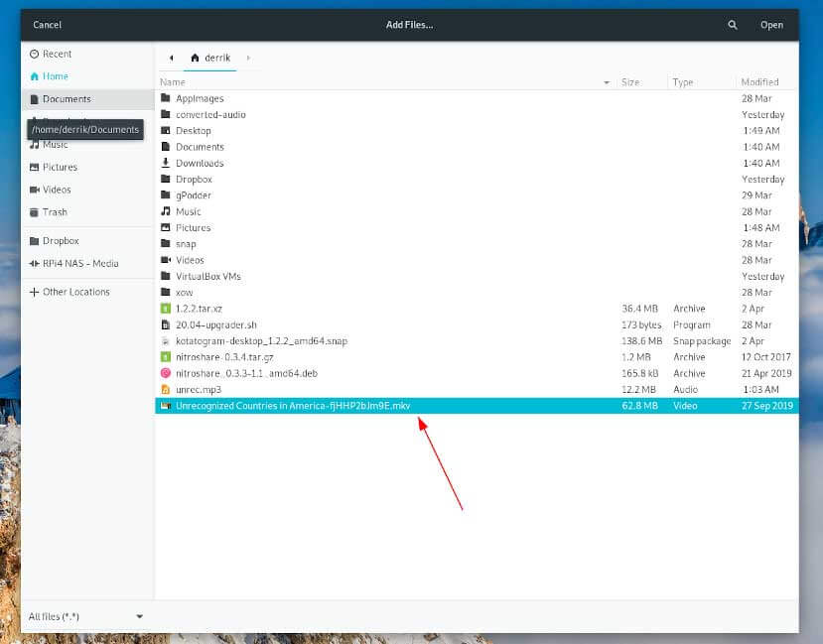Select the 20.04-upgrader.sh file
823x644 pixels.
click(x=477, y=324)
